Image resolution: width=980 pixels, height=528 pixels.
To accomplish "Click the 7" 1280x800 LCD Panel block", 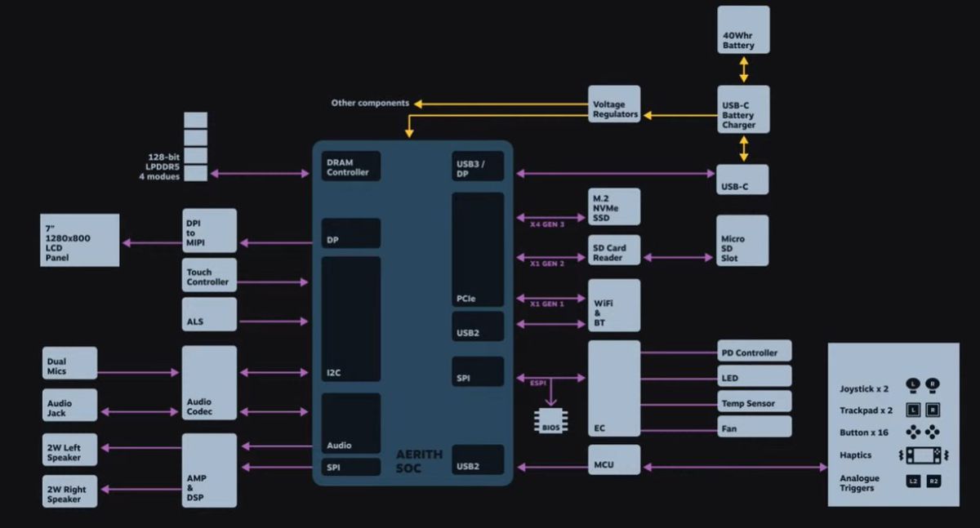I will coord(80,240).
